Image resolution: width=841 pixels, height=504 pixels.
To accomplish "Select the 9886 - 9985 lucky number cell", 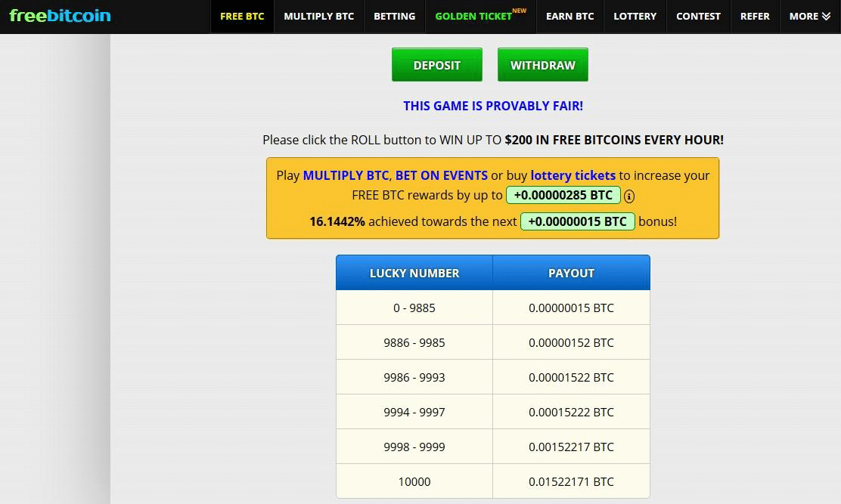I will [x=414, y=342].
